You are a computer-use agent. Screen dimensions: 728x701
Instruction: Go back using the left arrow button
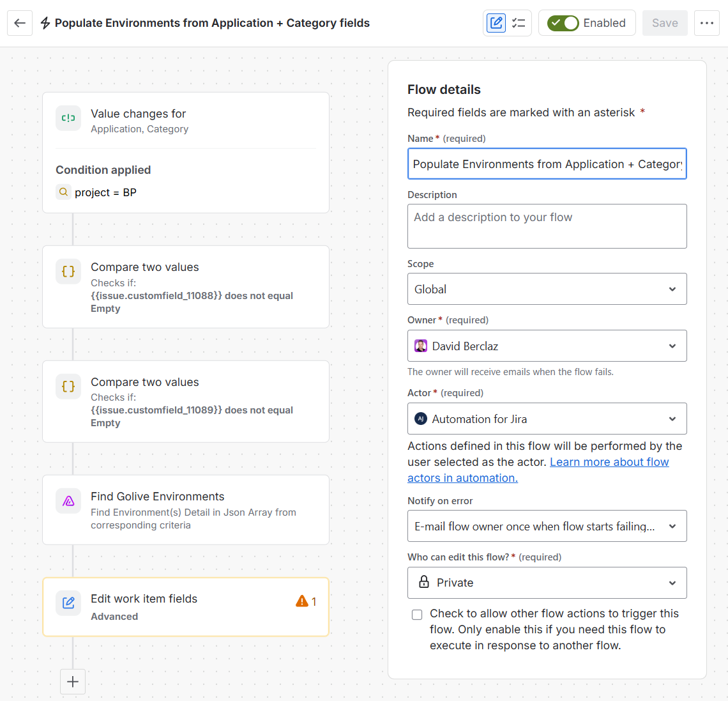(20, 23)
